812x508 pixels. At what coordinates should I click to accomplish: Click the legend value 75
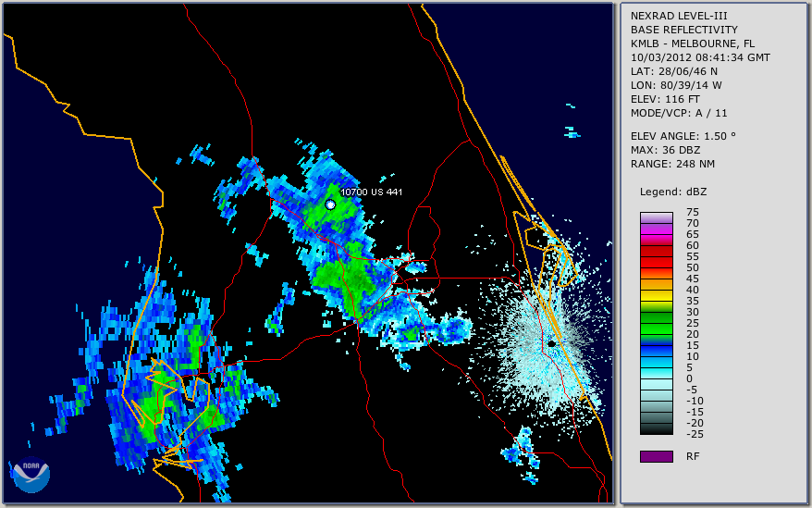pyautogui.click(x=693, y=212)
